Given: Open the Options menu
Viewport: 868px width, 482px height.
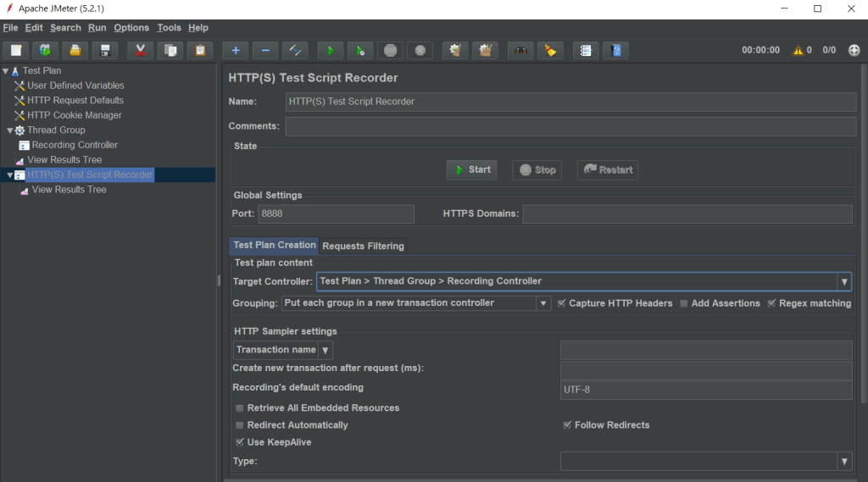Looking at the screenshot, I should (x=131, y=28).
